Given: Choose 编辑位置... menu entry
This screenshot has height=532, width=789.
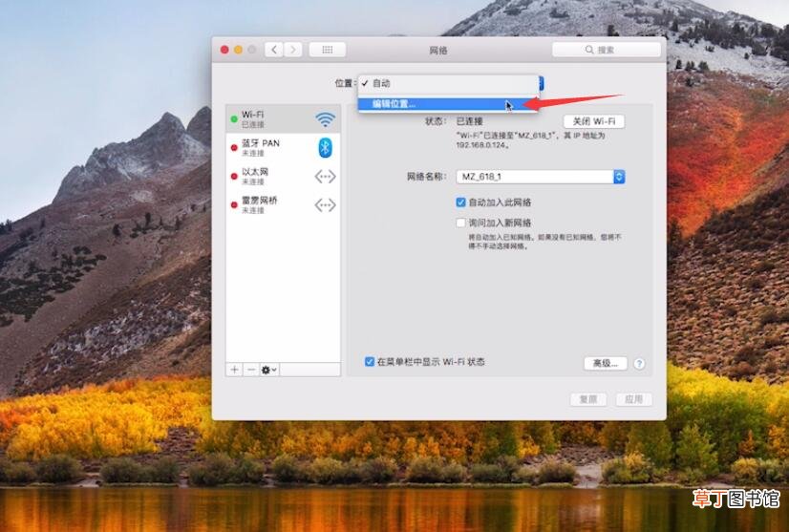Looking at the screenshot, I should [x=448, y=104].
